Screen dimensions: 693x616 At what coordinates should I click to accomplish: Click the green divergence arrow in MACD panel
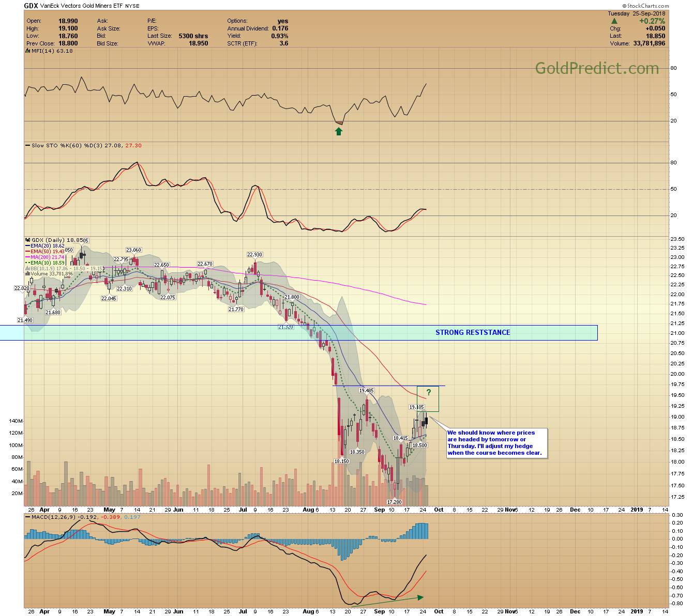pos(387,600)
